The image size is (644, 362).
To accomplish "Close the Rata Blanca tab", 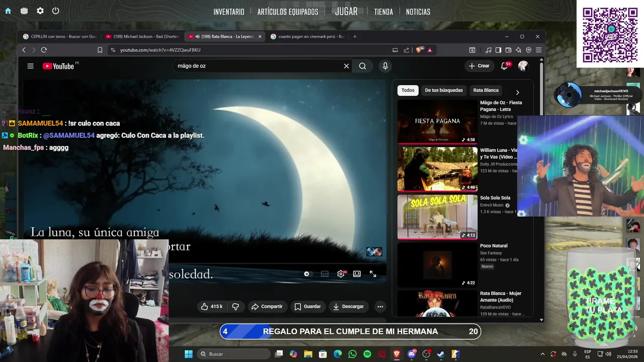I will point(260,36).
